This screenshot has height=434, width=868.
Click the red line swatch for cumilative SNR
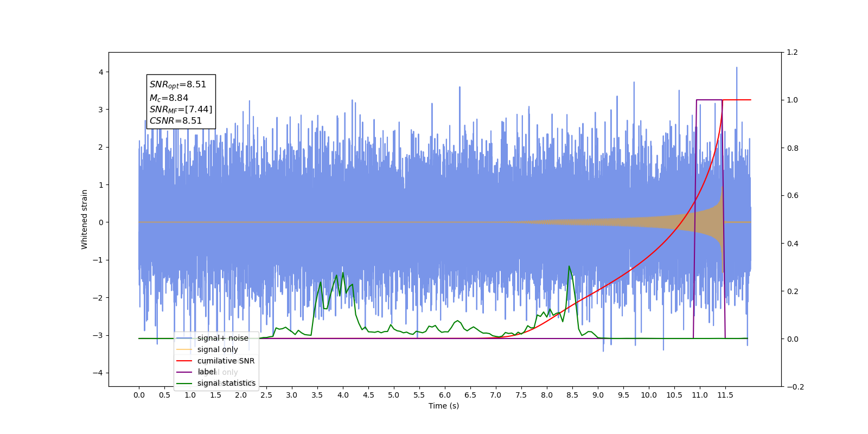[184, 361]
